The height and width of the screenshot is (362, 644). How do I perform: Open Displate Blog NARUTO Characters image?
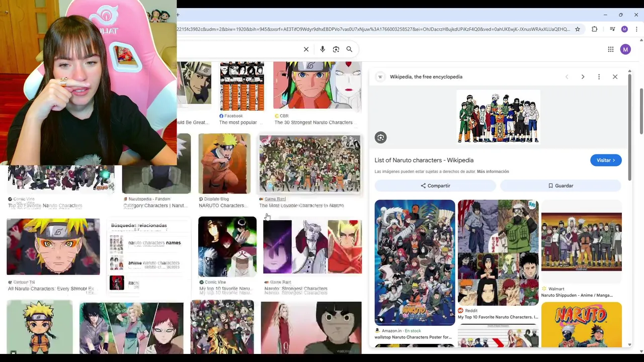(x=224, y=163)
